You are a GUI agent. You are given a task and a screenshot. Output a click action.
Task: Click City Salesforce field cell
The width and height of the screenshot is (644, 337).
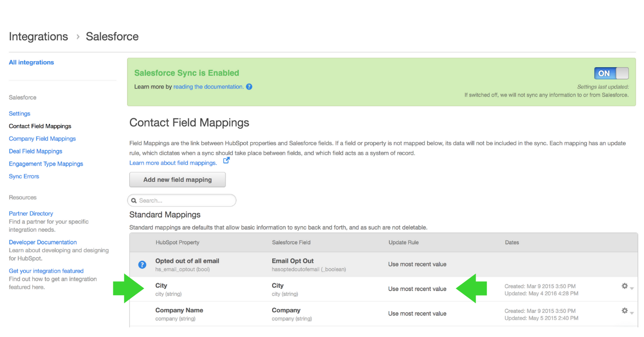(x=284, y=289)
